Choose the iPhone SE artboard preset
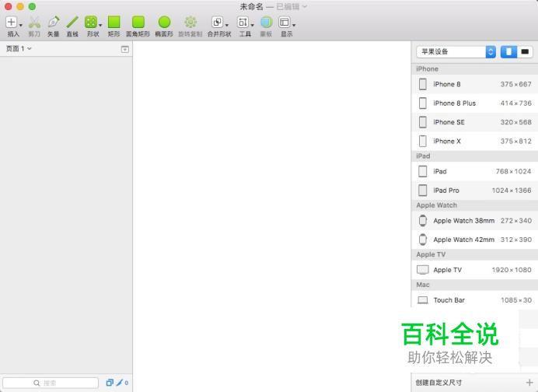The height and width of the screenshot is (392, 538). click(x=474, y=122)
